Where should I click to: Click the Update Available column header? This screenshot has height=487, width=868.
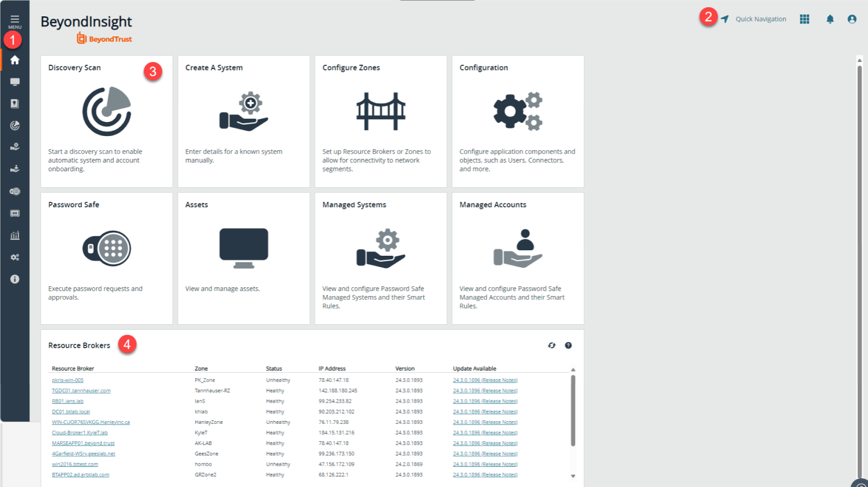coord(474,368)
